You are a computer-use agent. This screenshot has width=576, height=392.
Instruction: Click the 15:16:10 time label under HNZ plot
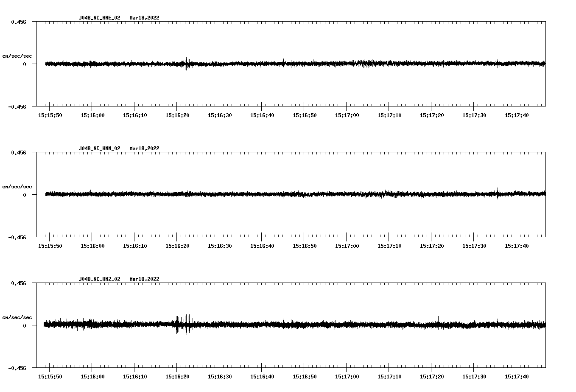coord(135,377)
